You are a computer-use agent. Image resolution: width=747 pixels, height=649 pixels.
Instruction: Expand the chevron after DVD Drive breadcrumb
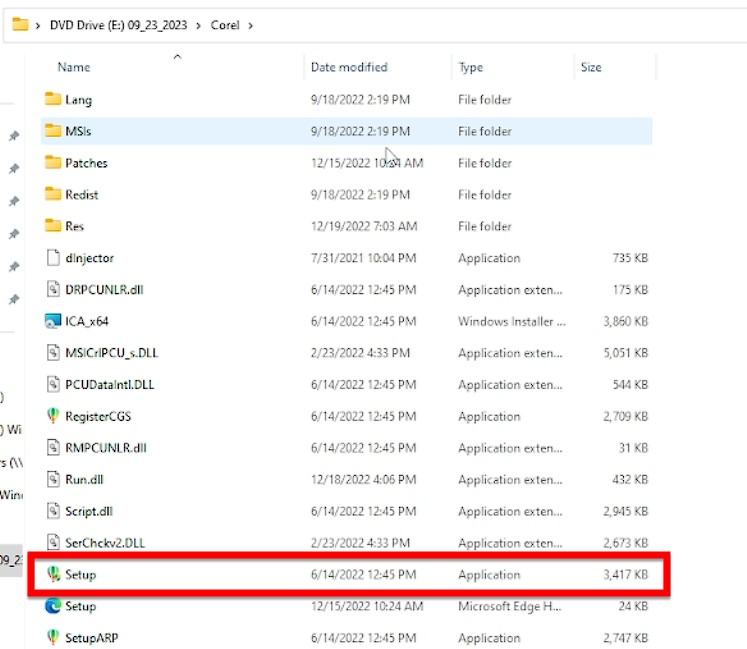pyautogui.click(x=198, y=25)
